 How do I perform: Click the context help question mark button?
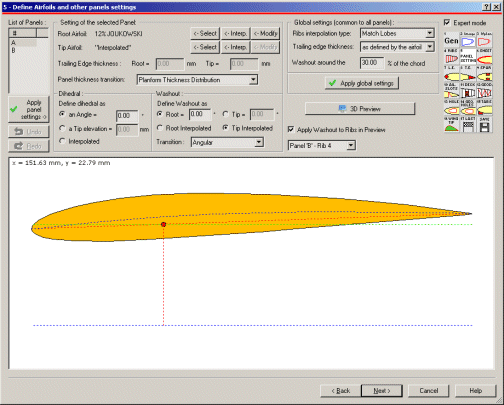click(x=486, y=7)
